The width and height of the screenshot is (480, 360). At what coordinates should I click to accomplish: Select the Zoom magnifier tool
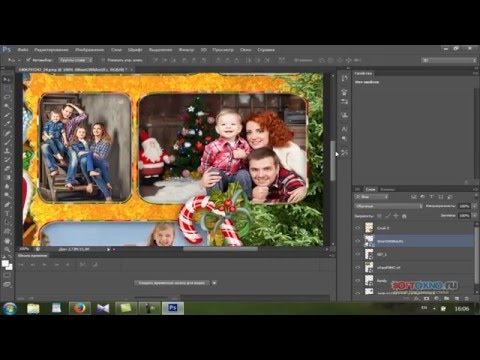(7, 249)
